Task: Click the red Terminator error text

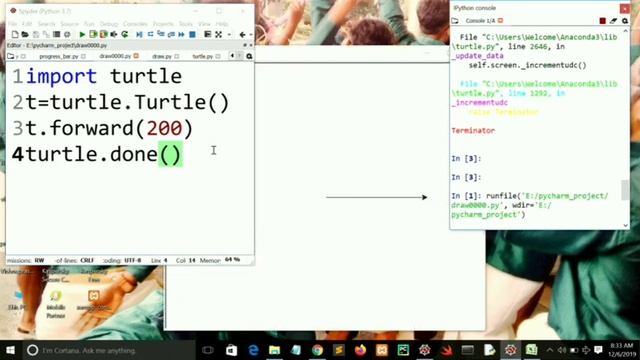Action: (x=473, y=131)
